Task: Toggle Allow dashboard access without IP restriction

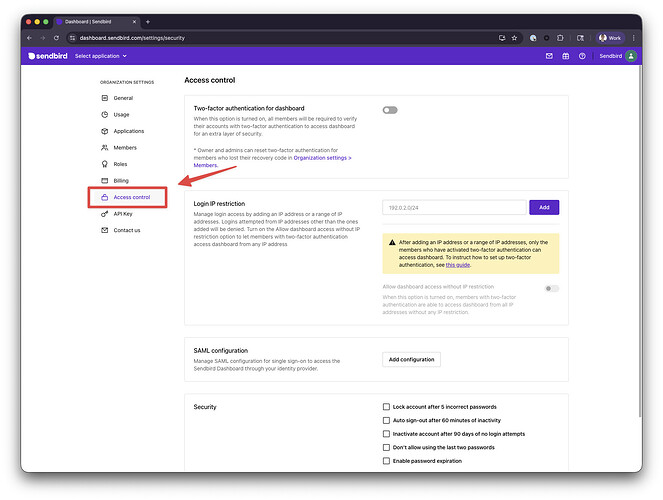Action: coord(551,289)
